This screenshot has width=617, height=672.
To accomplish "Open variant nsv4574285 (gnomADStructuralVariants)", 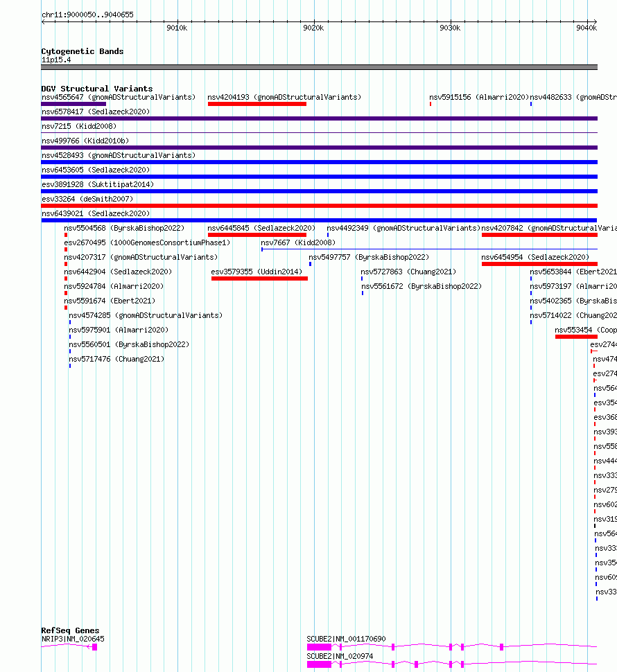I will coord(146,316).
